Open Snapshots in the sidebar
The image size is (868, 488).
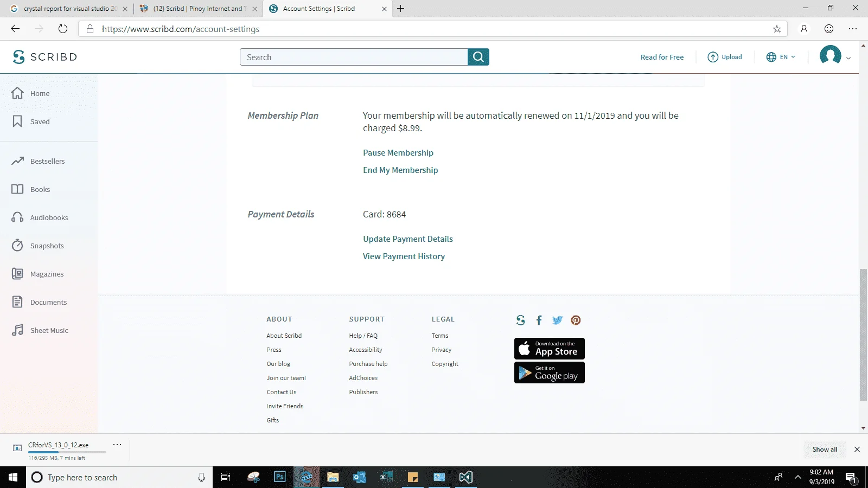click(37, 246)
